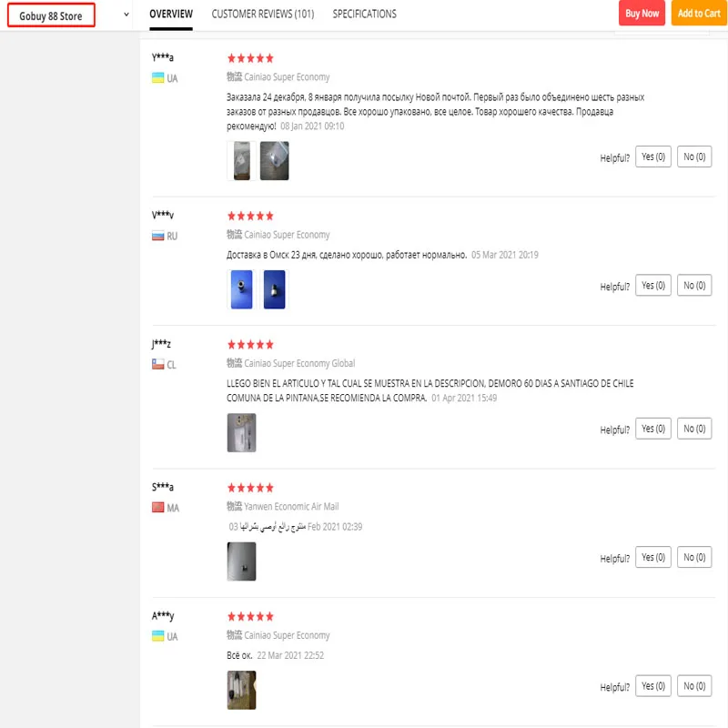Open the photo in J***z's review
This screenshot has height=728, width=728.
241,433
